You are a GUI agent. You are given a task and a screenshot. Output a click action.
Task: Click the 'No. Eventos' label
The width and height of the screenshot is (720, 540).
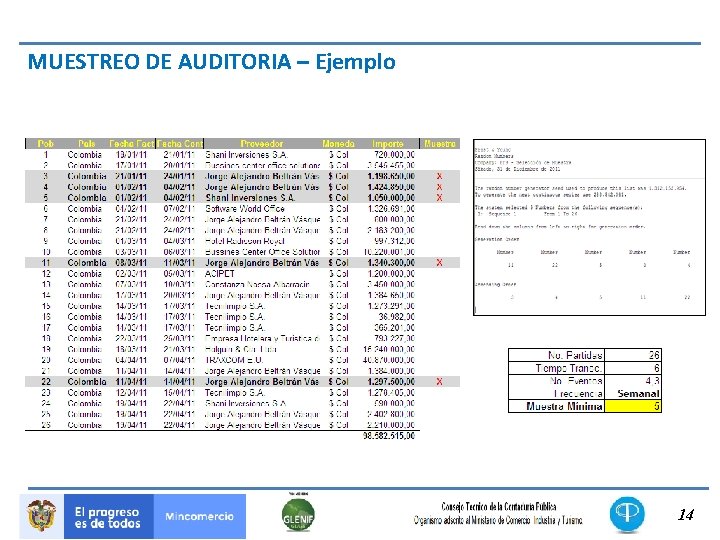[576, 381]
